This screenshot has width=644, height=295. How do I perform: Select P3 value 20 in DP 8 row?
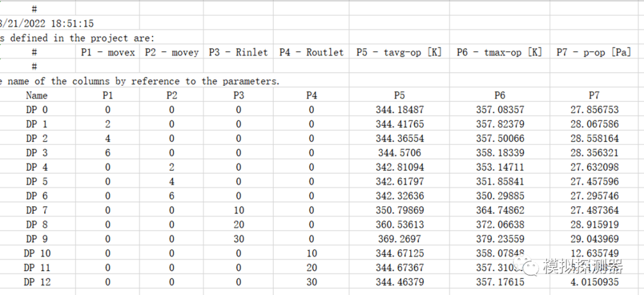point(239,225)
